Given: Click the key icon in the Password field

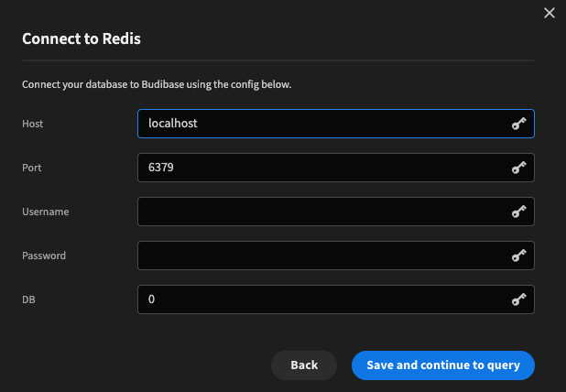Looking at the screenshot, I should click(518, 256).
